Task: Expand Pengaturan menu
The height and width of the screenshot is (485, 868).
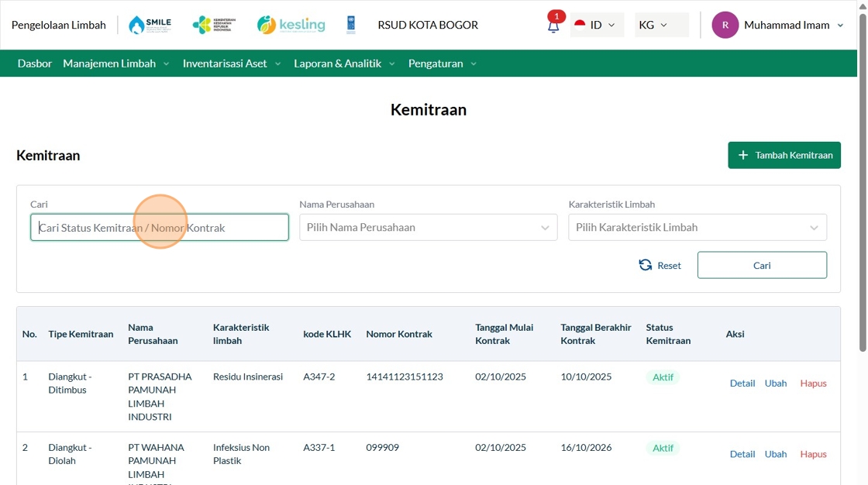Action: click(443, 64)
